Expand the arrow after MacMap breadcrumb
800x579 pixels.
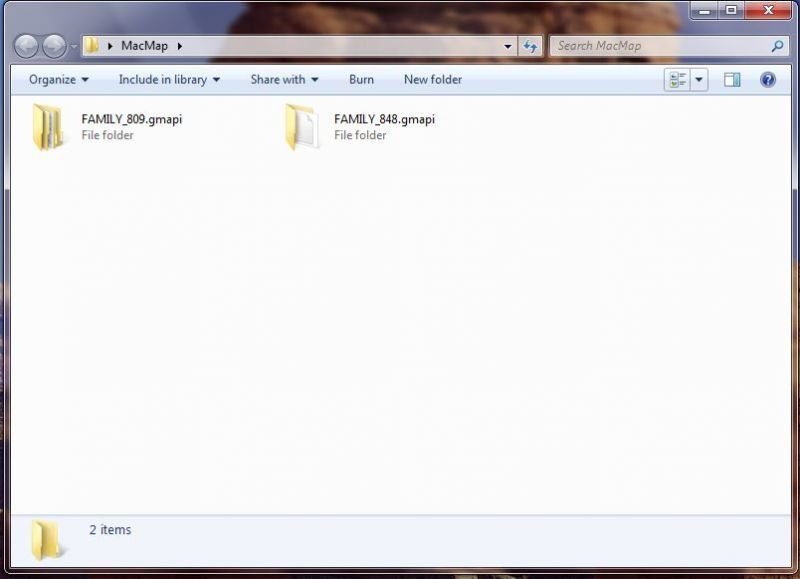point(179,46)
